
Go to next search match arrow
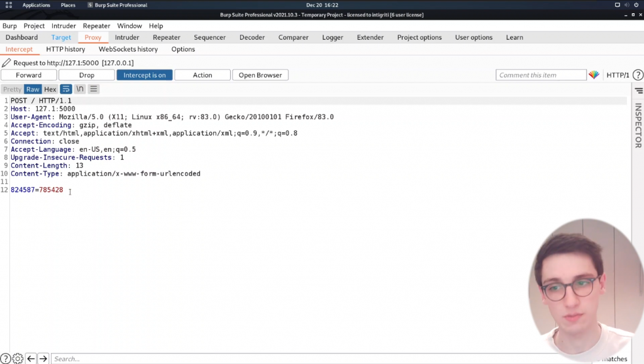click(43, 359)
